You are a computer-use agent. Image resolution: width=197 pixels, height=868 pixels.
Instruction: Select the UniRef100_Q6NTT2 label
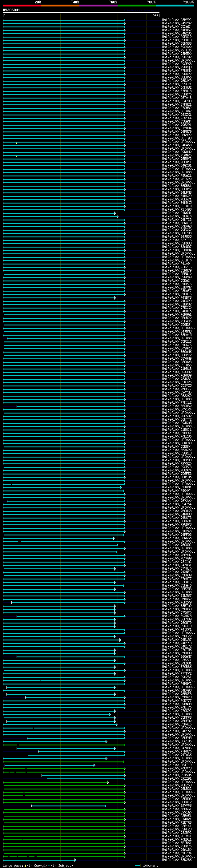pos(177,419)
